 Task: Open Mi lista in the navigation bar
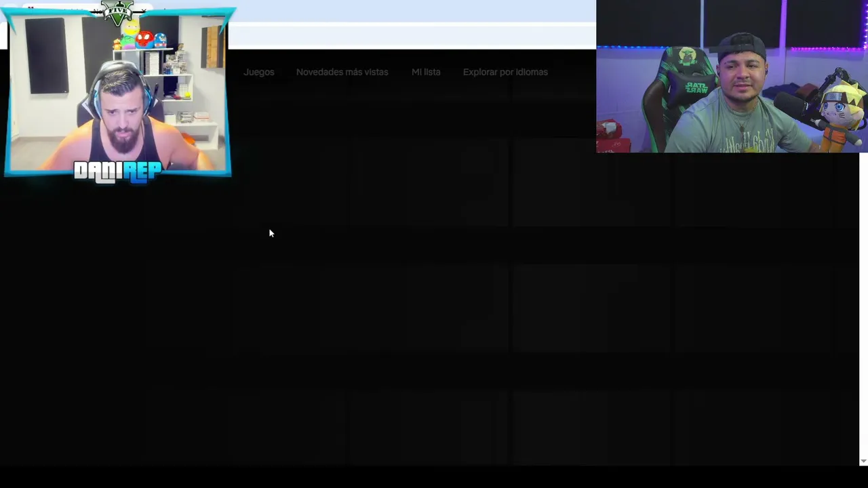point(426,72)
